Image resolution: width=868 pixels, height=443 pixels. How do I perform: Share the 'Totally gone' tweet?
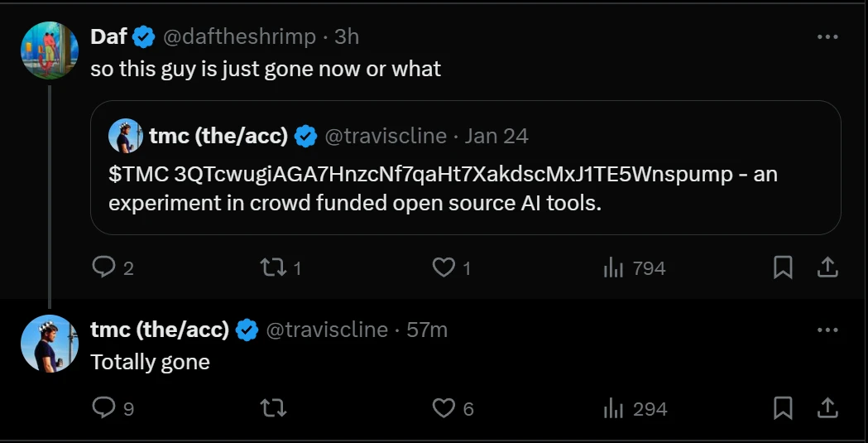827,408
